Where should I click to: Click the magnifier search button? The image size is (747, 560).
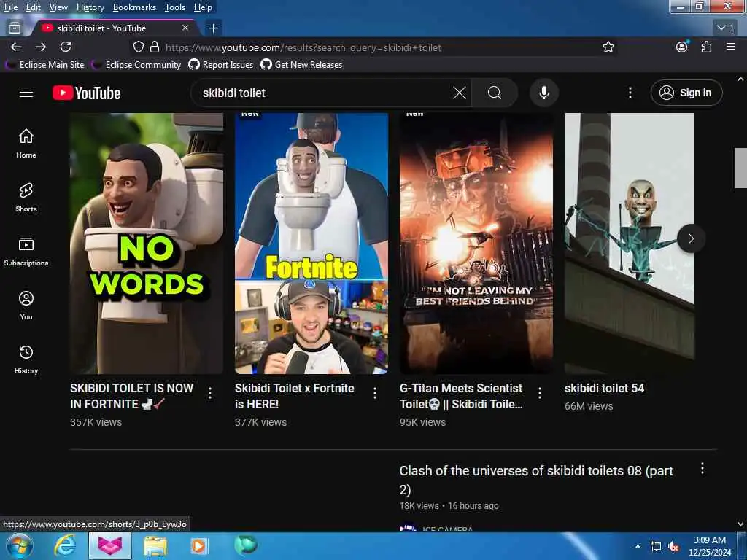coord(495,93)
